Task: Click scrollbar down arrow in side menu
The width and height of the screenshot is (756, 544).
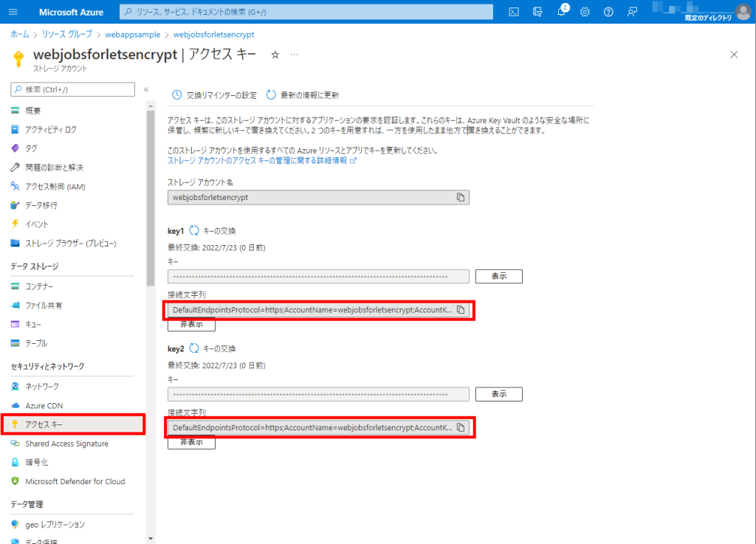Action: (151, 539)
